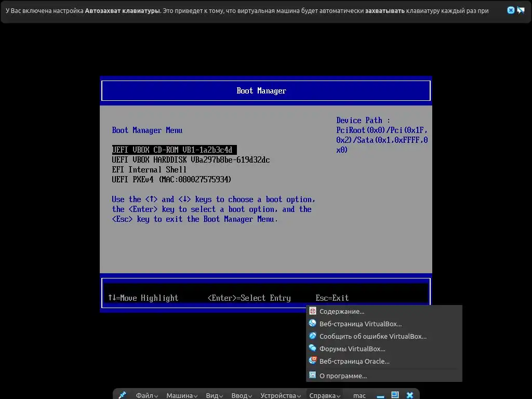Minimize the VM window from mini toolbar
The height and width of the screenshot is (399, 532).
tap(380, 395)
